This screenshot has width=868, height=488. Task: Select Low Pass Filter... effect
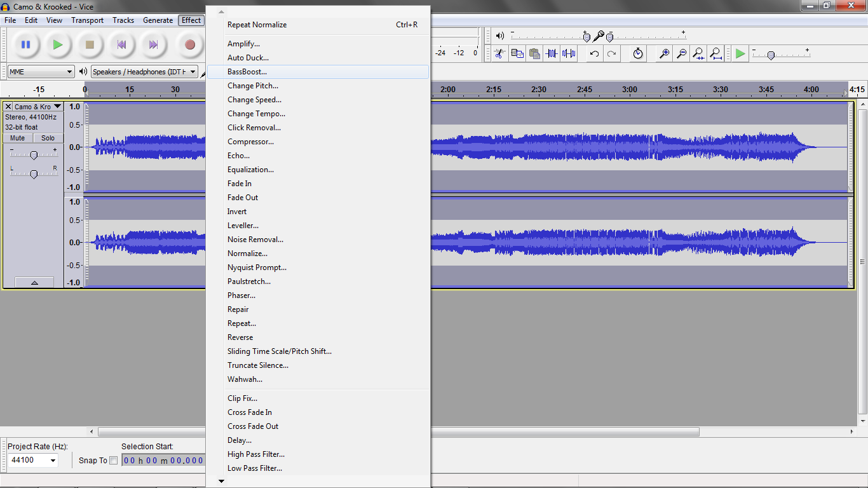318,468
